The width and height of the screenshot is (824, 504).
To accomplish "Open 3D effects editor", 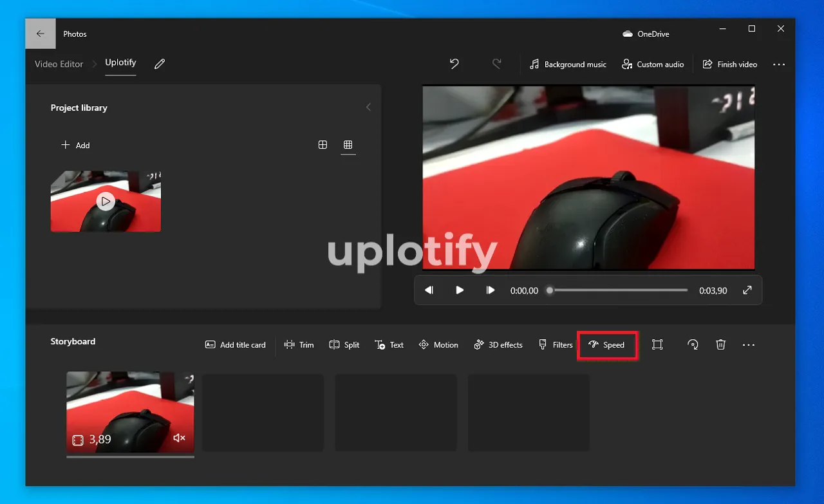I will (x=498, y=345).
